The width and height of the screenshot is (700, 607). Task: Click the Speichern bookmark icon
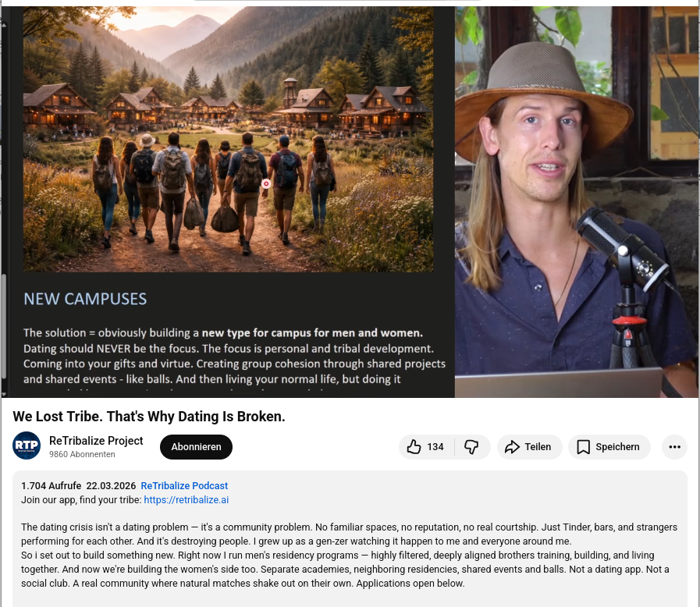[x=583, y=447]
